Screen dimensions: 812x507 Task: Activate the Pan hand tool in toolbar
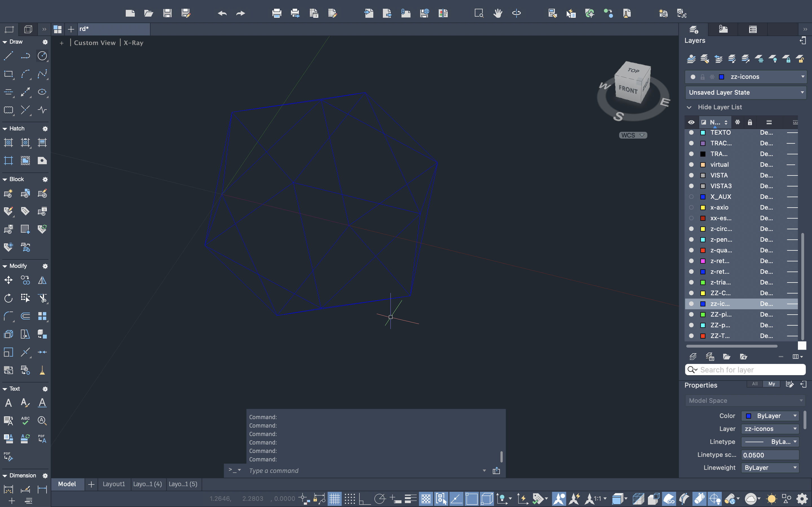tap(498, 14)
